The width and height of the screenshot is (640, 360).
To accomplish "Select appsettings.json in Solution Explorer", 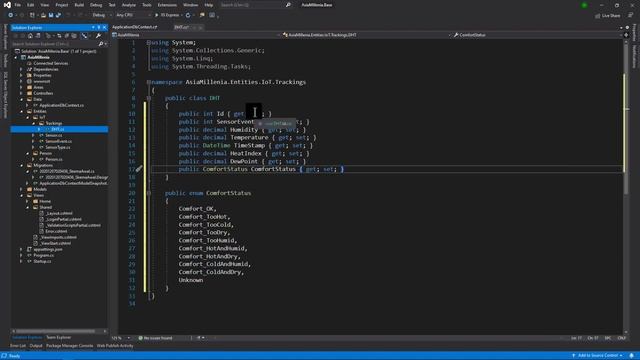I will click(x=48, y=249).
